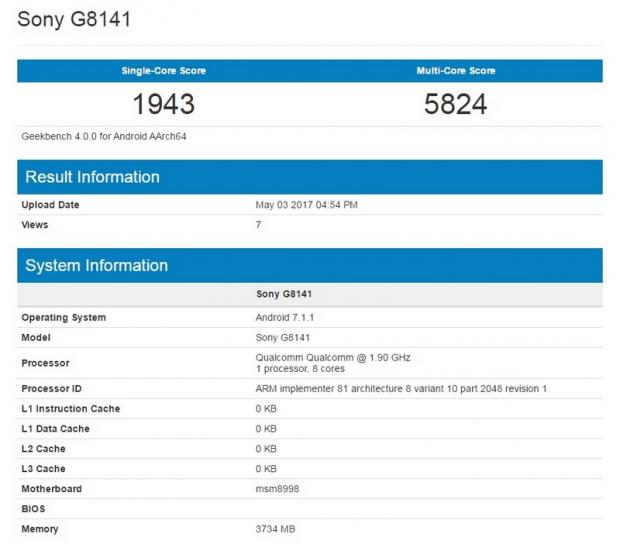Select the Qualcomm 1.90 GHz processor value
The width and height of the screenshot is (620, 551).
[333, 357]
